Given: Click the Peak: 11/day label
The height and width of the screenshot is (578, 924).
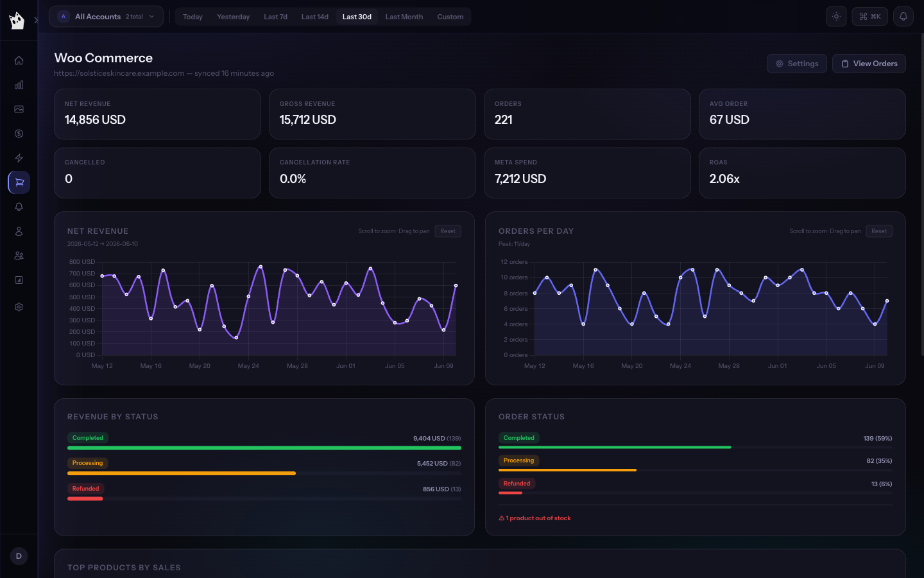Looking at the screenshot, I should [x=514, y=244].
